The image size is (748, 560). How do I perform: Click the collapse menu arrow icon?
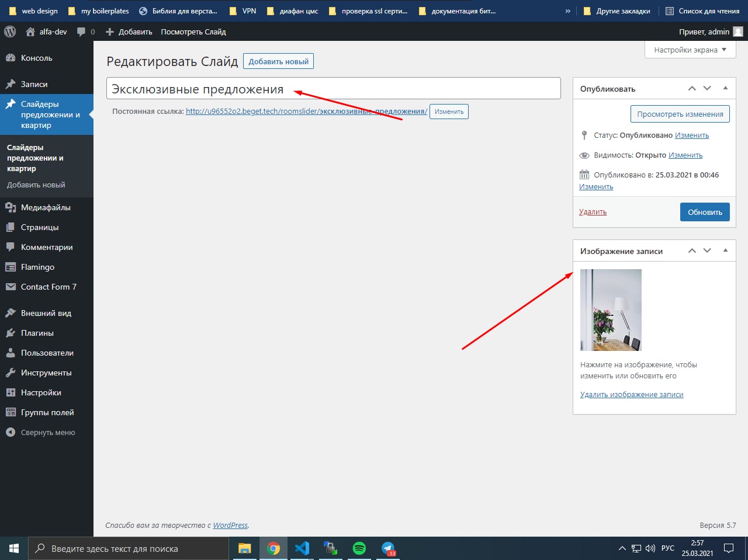11,432
